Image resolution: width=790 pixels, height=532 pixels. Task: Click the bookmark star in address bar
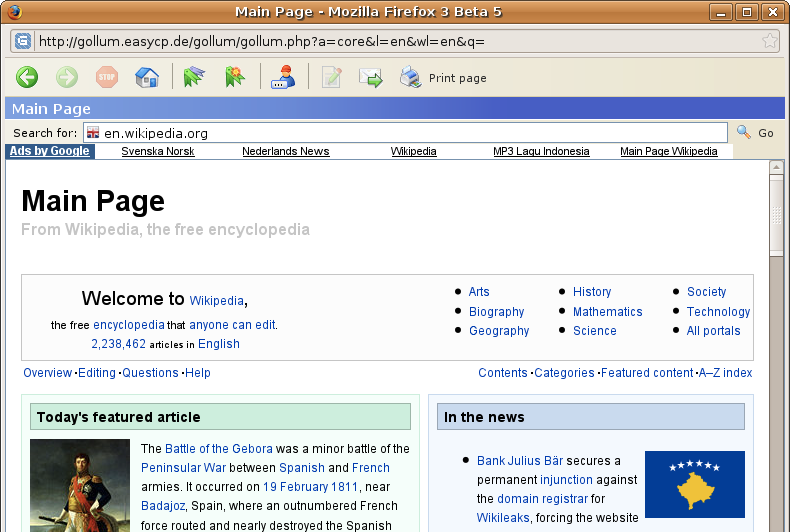click(769, 40)
